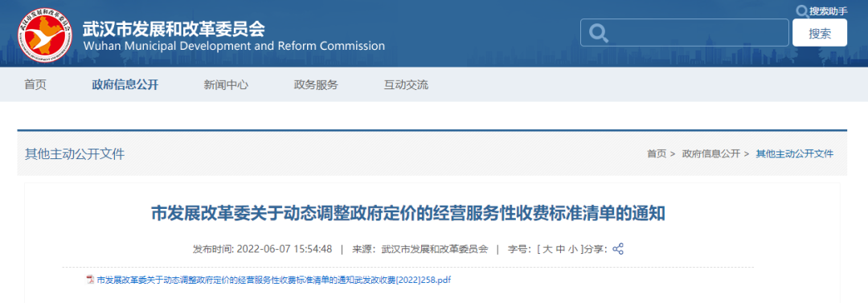This screenshot has width=868, height=303.
Task: Go to 新闻中心 in navigation bar
Action: click(226, 84)
